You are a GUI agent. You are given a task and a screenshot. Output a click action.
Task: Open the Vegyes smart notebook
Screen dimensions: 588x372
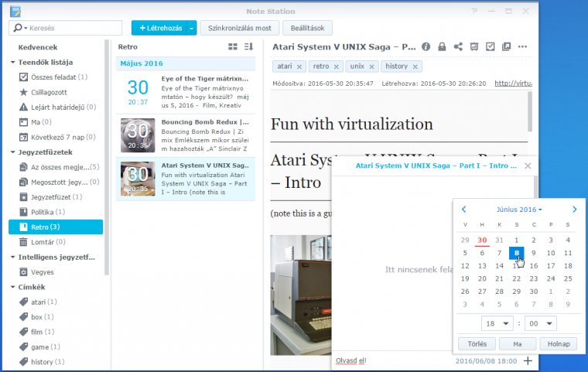[37, 272]
